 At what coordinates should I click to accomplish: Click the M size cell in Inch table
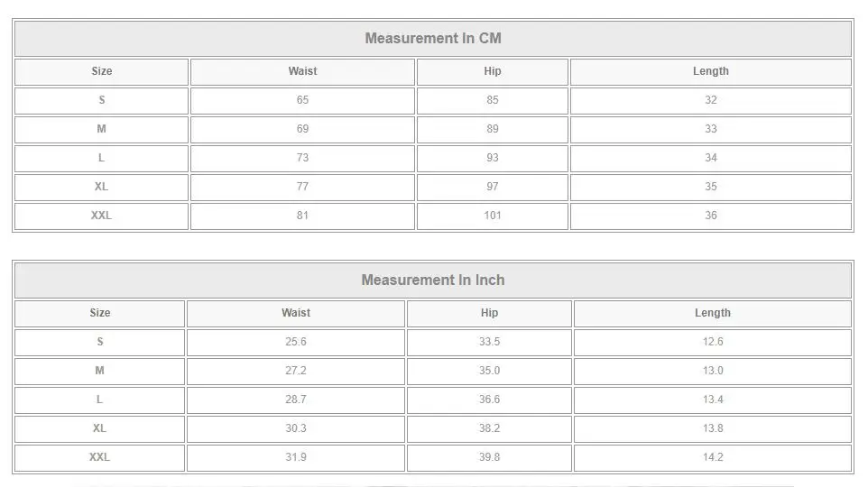coord(100,371)
